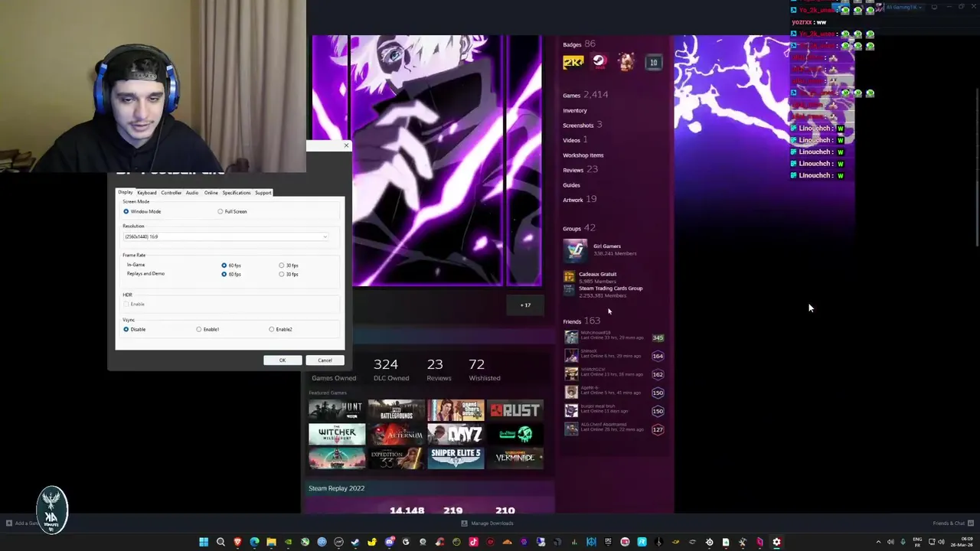The image size is (980, 551).
Task: Open the friend avatar beside level 162
Action: click(571, 373)
